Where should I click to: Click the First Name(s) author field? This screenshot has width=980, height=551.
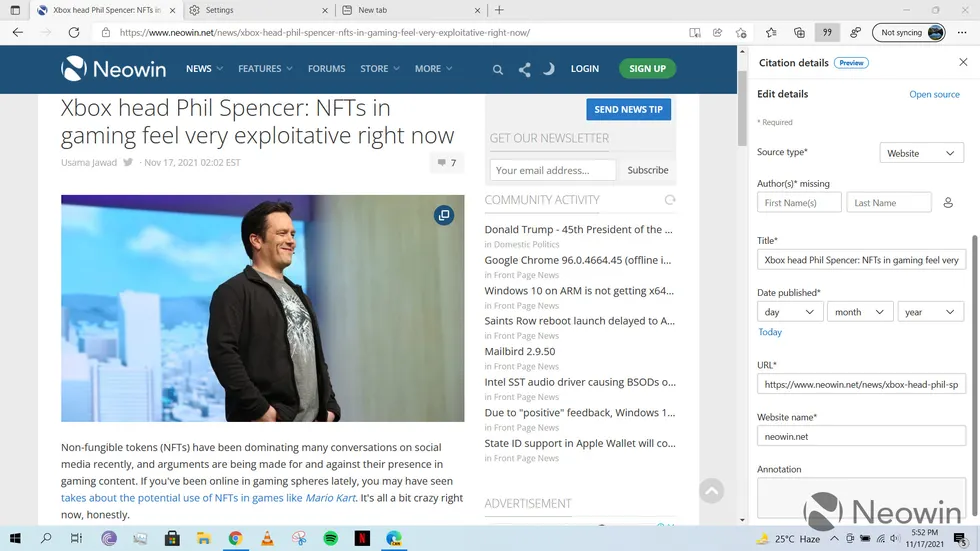pos(799,203)
